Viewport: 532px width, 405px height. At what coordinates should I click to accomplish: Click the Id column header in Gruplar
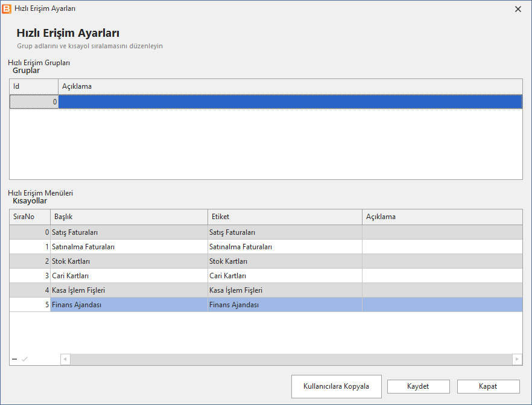coord(34,86)
